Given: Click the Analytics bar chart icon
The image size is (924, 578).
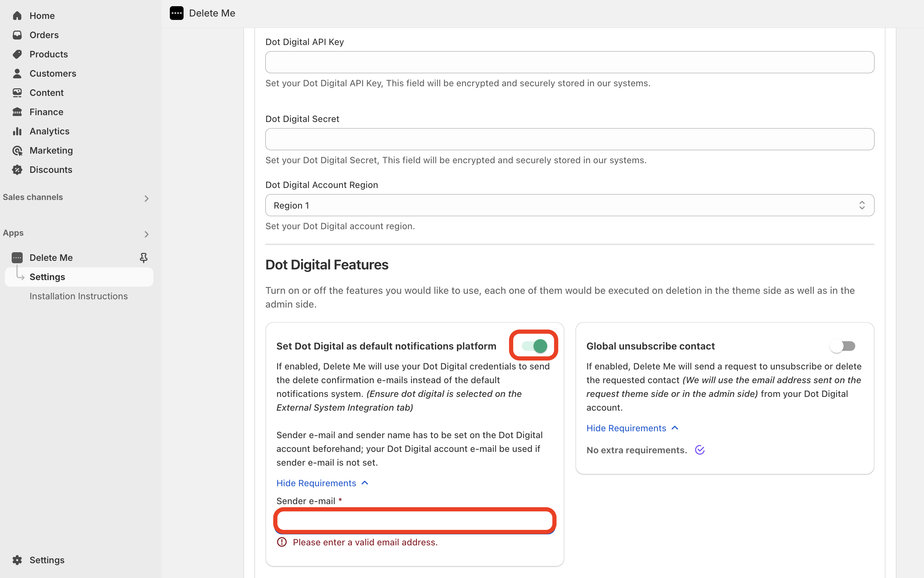Looking at the screenshot, I should pyautogui.click(x=17, y=131).
